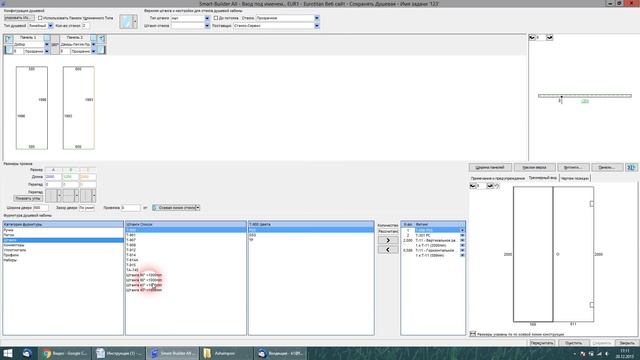Expand the Штанги стекла dropdown
This screenshot has height=360, width=640.
click(x=207, y=26)
